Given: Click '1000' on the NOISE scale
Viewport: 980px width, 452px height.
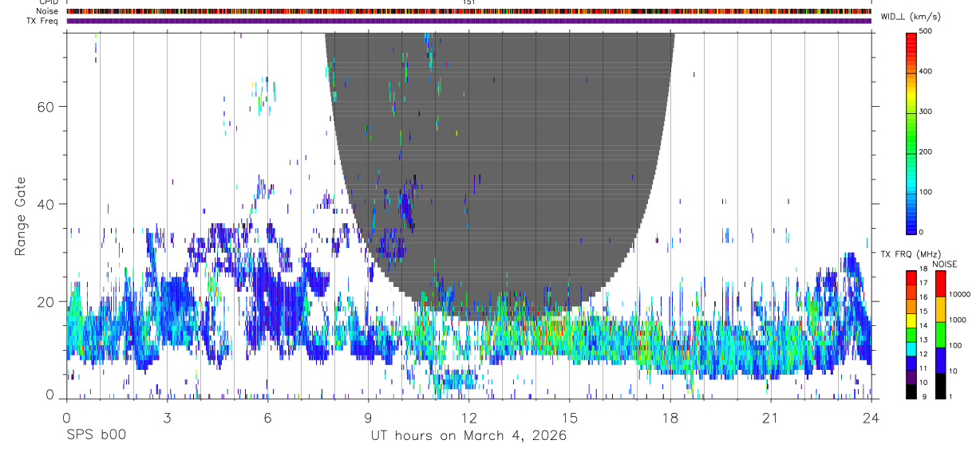Looking at the screenshot, I should pyautogui.click(x=958, y=320).
